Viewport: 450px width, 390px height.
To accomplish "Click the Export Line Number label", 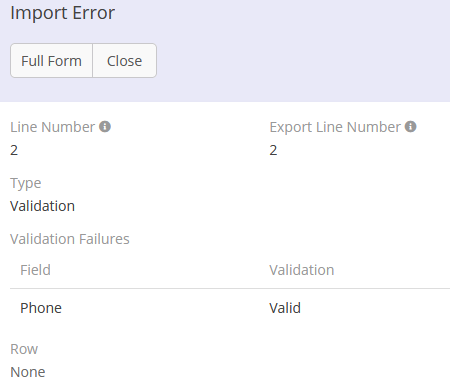I will (335, 127).
